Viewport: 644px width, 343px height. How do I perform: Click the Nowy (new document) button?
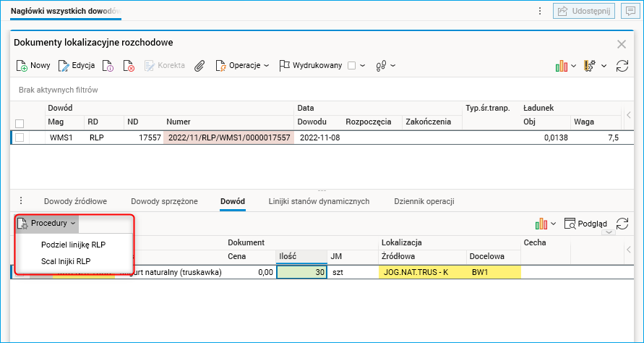[33, 66]
